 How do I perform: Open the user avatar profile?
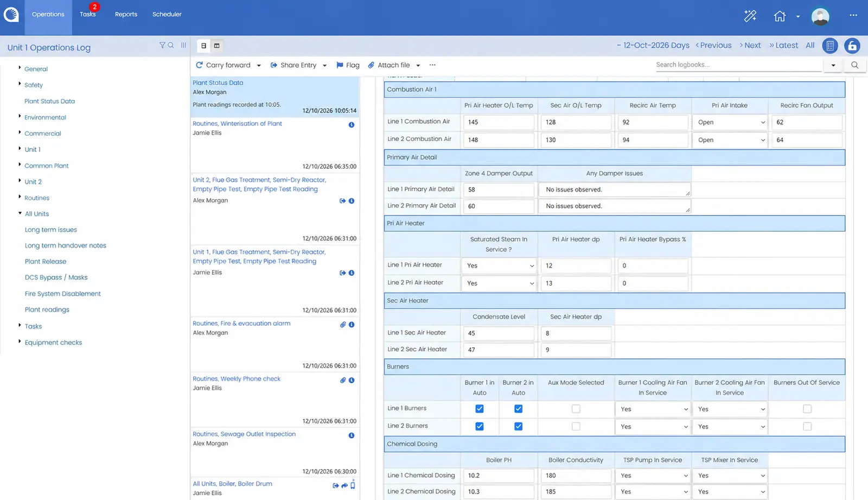(x=820, y=16)
